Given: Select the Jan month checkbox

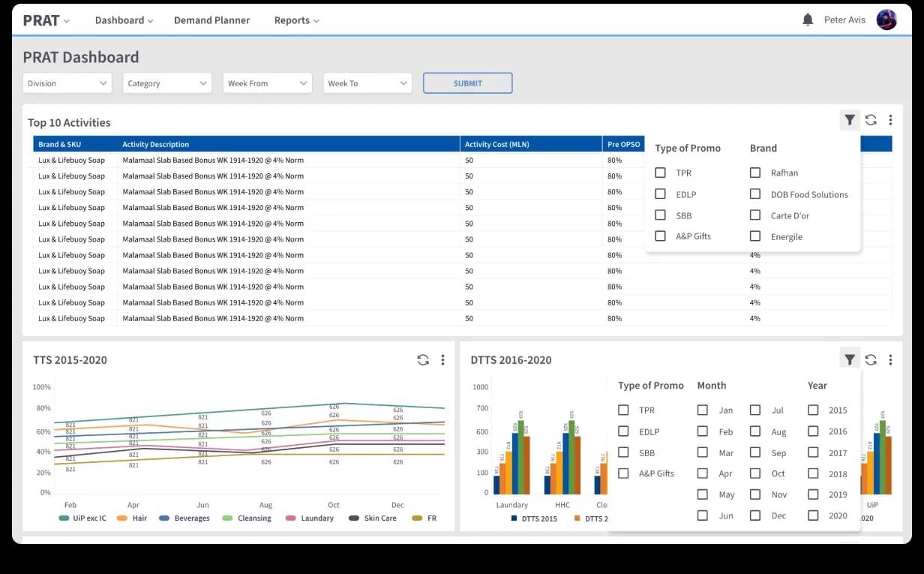Looking at the screenshot, I should 703,410.
